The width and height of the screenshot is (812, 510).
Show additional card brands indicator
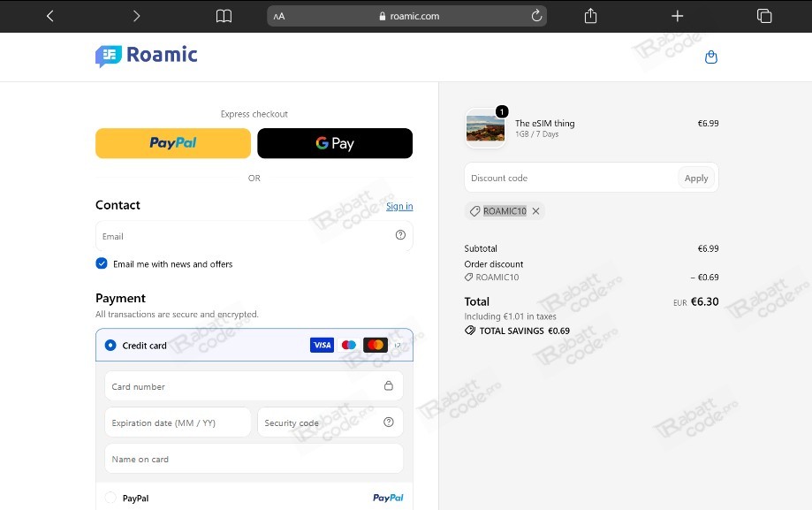tap(398, 346)
